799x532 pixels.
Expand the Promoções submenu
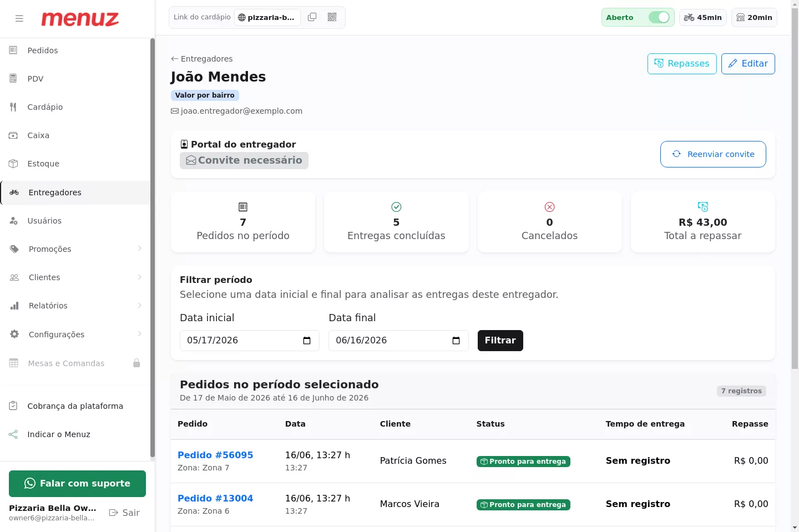(140, 249)
